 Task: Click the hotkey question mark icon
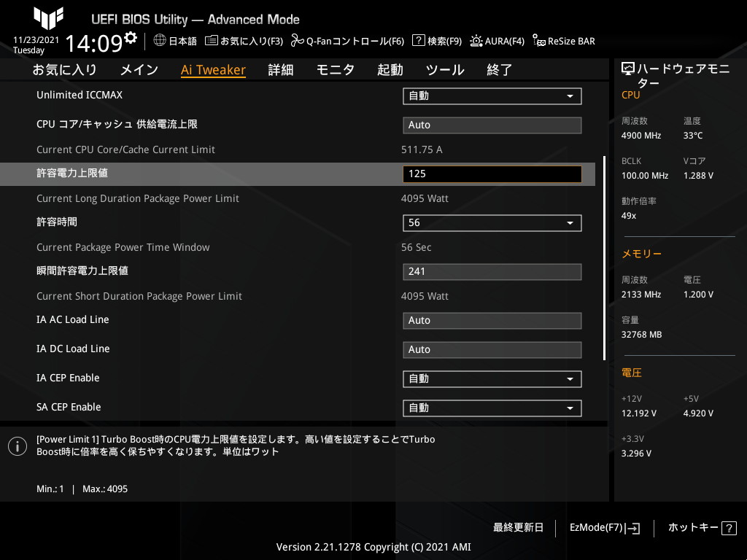pyautogui.click(x=729, y=528)
